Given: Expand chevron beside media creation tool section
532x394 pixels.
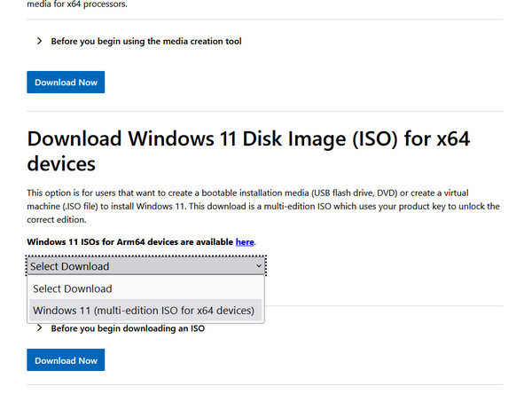Looking at the screenshot, I should pos(40,41).
